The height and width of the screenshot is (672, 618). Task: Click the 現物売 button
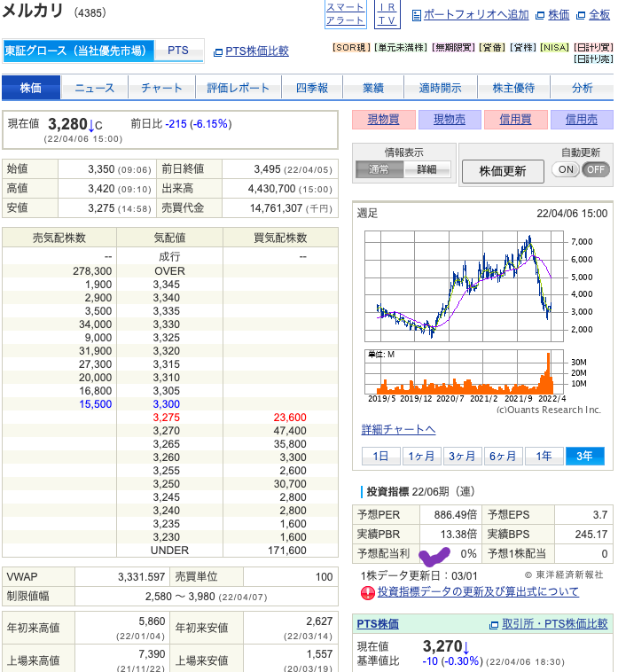pyautogui.click(x=450, y=120)
